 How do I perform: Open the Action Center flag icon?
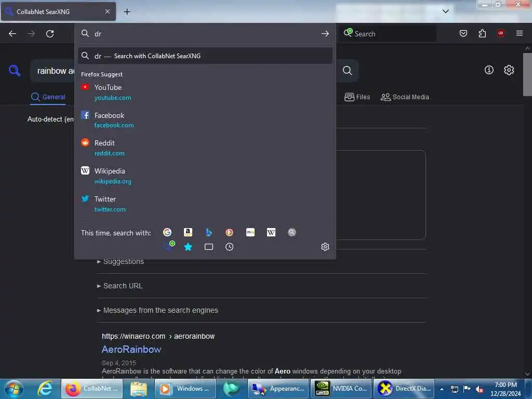pyautogui.click(x=467, y=389)
